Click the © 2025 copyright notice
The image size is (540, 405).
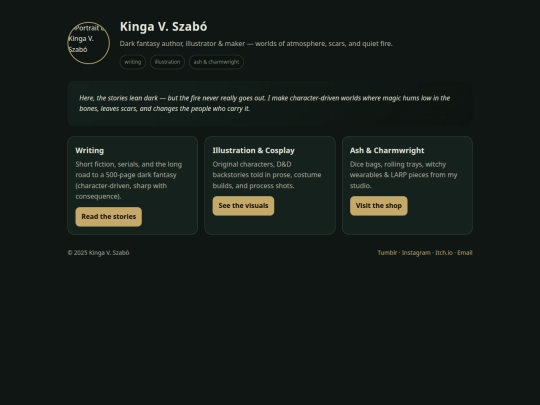point(98,253)
